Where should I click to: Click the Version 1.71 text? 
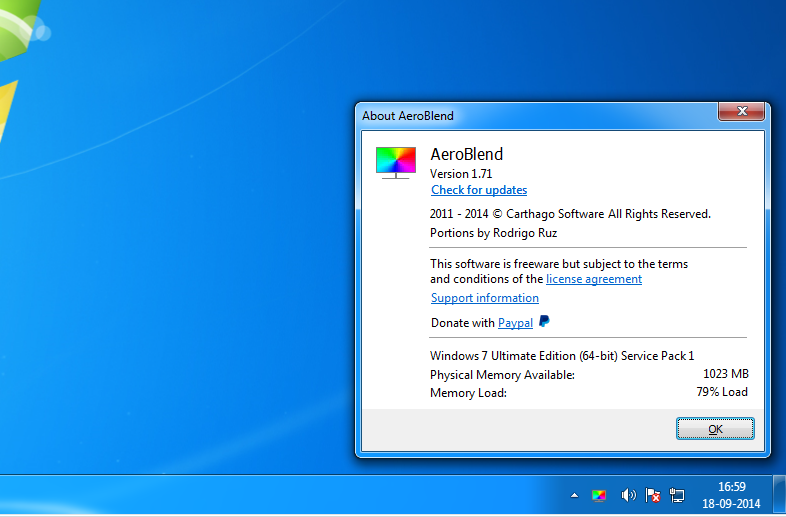pos(461,174)
